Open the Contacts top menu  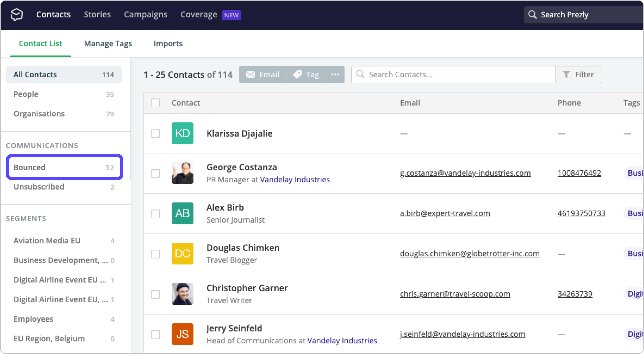click(53, 15)
